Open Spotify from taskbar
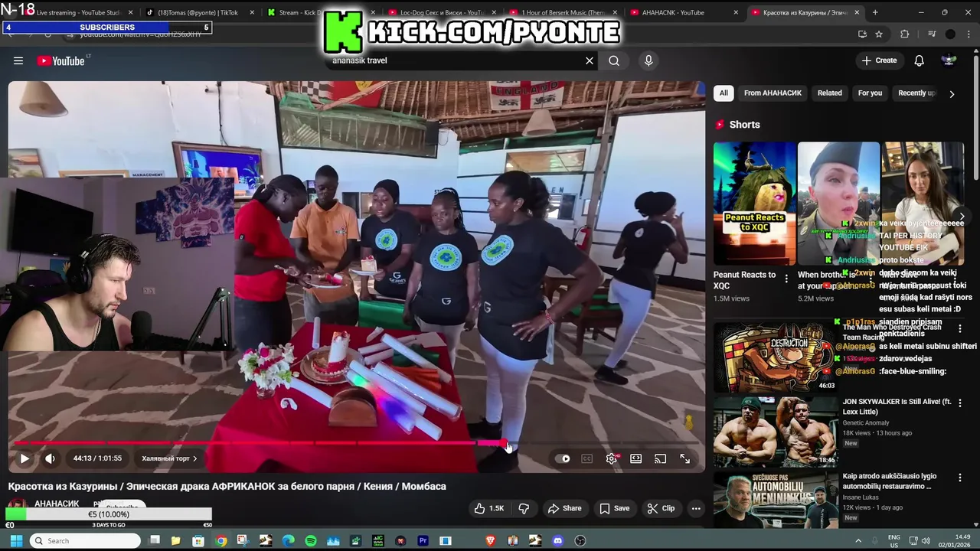This screenshot has width=980, height=551. pyautogui.click(x=311, y=541)
